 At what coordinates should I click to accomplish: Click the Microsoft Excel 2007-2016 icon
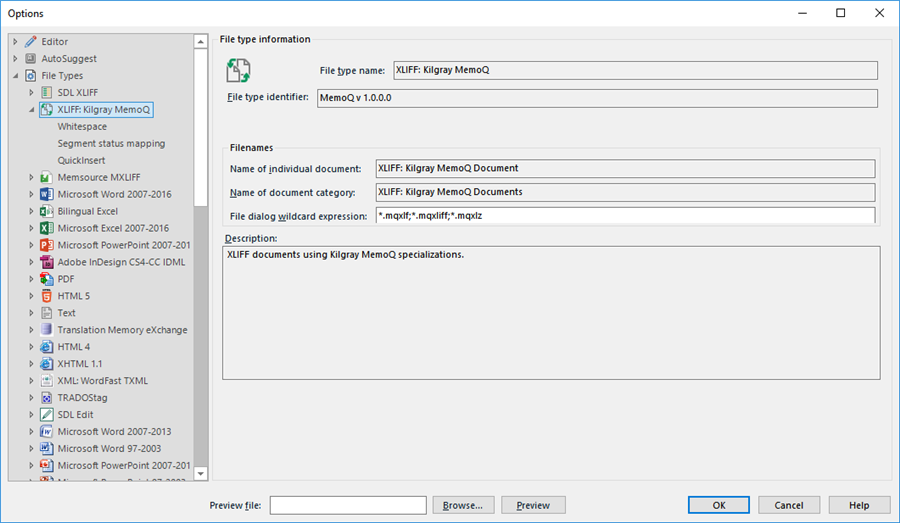[x=46, y=228]
